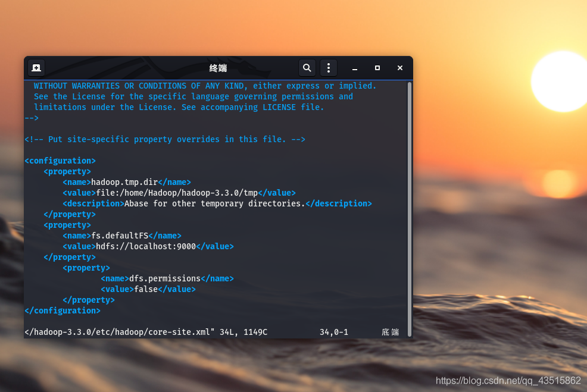The image size is (587, 392).
Task: Click the 'WITHOUT WARRANTIES OR CONDITIONS' license line
Action: (x=205, y=86)
